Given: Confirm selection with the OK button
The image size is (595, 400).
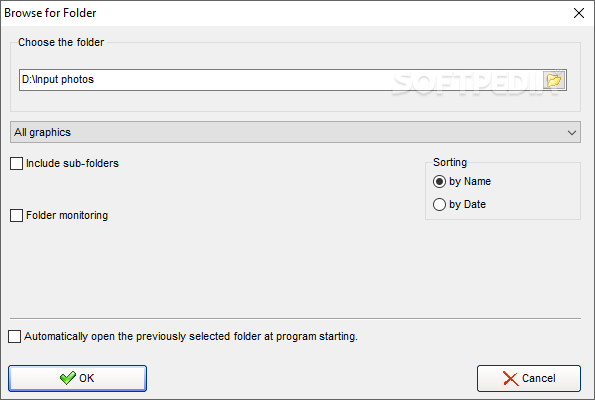Looking at the screenshot, I should [x=77, y=378].
